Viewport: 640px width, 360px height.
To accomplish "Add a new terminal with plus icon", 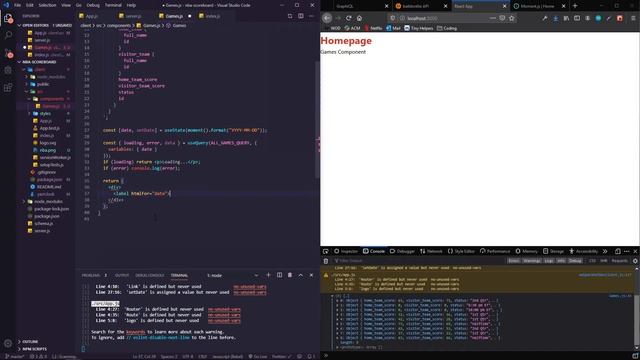I will coord(269,275).
